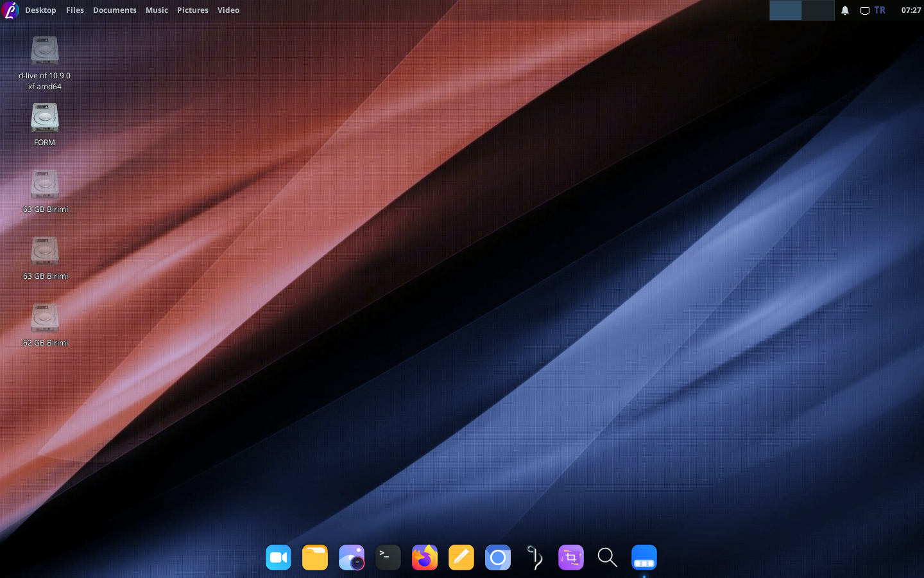Open the Desktop folder shortcut in panel
The height and width of the screenshot is (578, 924).
[x=40, y=10]
